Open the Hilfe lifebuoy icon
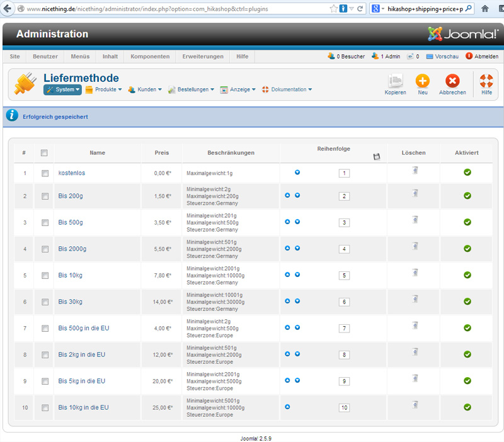The height and width of the screenshot is (442, 504). click(486, 82)
